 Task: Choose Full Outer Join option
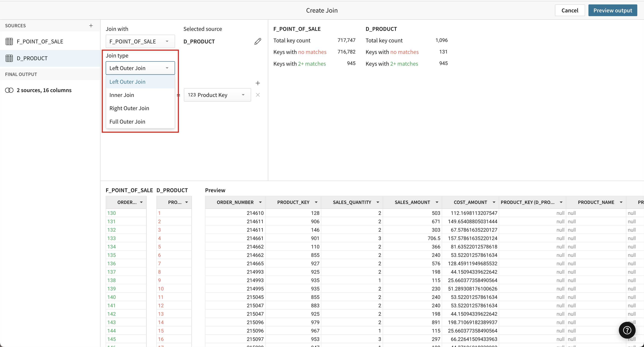(140, 122)
